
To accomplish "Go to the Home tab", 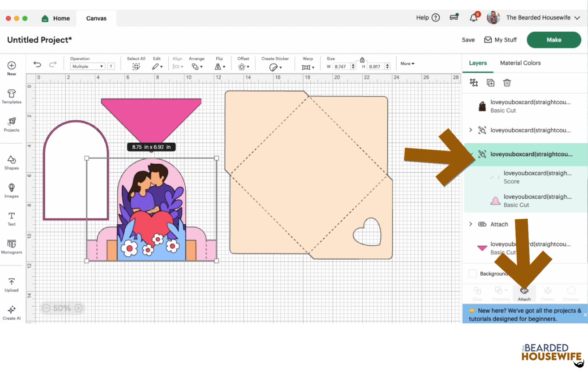I will tap(56, 18).
